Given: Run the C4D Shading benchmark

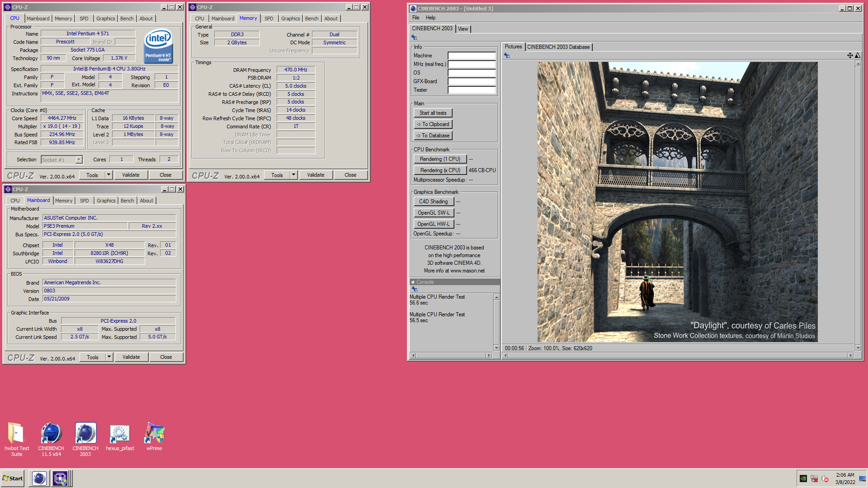Looking at the screenshot, I should (x=434, y=202).
